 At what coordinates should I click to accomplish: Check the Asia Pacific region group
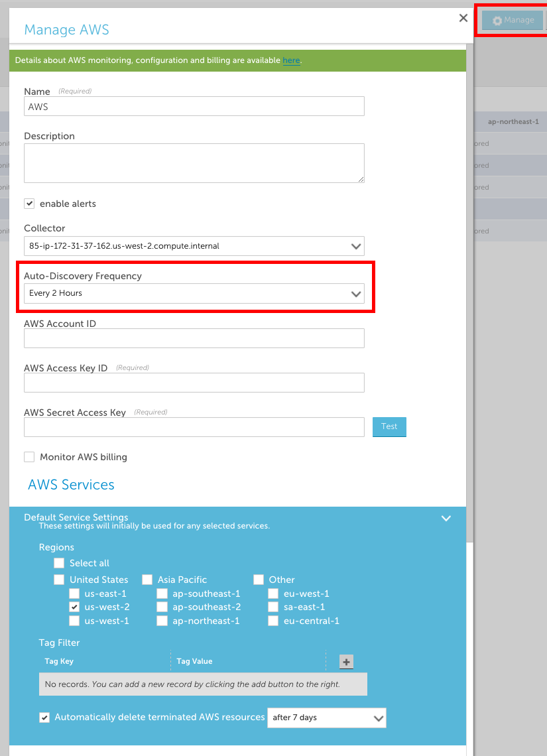[147, 580]
